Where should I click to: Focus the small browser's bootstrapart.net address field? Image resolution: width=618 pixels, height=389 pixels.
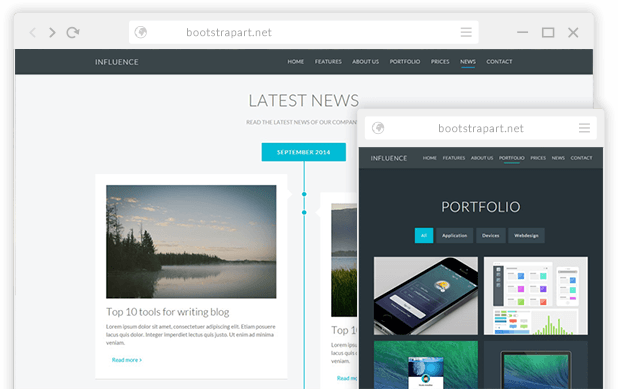coord(481,128)
